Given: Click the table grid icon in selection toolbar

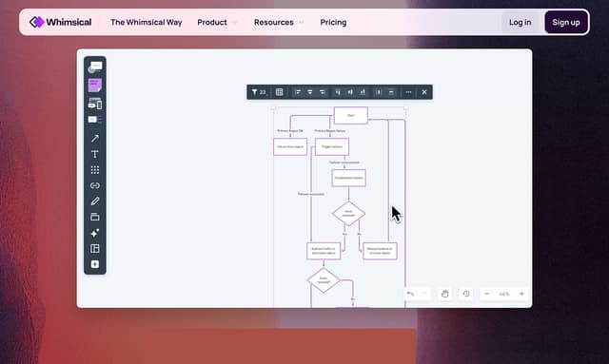Looking at the screenshot, I should (x=279, y=92).
